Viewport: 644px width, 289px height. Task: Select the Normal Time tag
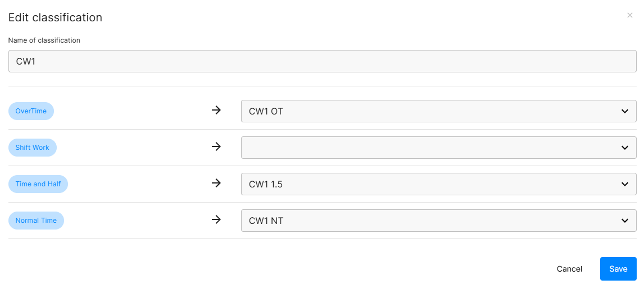tap(36, 221)
